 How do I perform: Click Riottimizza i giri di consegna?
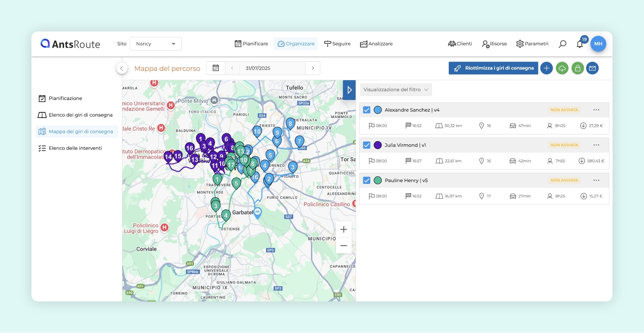coord(493,68)
